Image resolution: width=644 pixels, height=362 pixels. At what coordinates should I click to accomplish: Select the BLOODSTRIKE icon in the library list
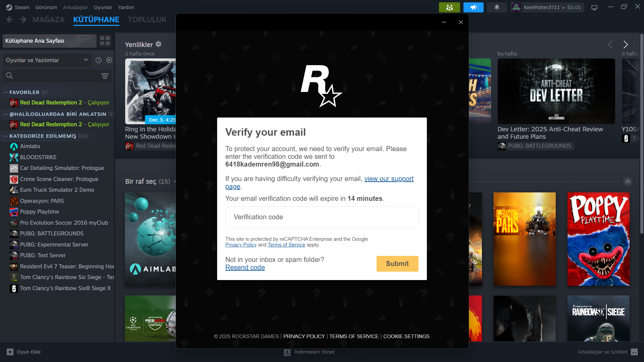pyautogui.click(x=14, y=157)
